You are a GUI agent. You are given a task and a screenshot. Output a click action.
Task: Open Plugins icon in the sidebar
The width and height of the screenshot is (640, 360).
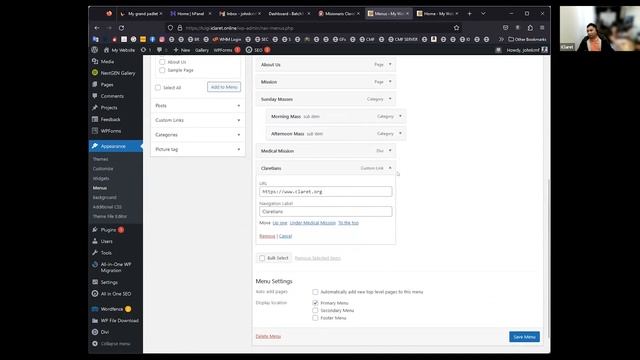click(95, 230)
